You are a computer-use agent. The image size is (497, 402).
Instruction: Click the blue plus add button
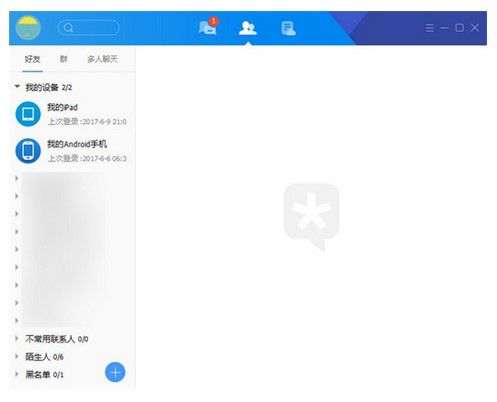[x=115, y=372]
